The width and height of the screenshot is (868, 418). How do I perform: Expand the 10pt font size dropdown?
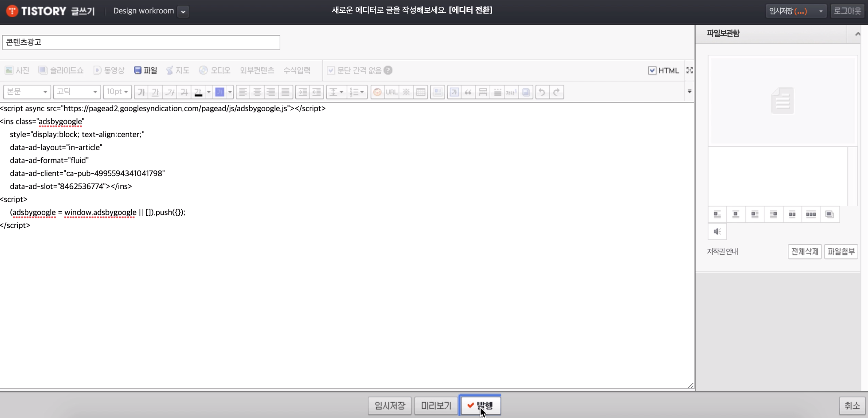coord(117,92)
